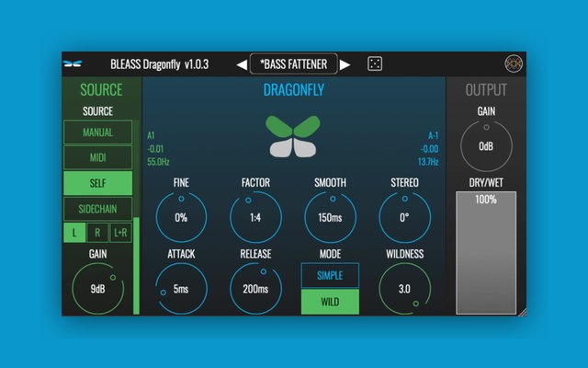Click the DRY/WET label

486,182
